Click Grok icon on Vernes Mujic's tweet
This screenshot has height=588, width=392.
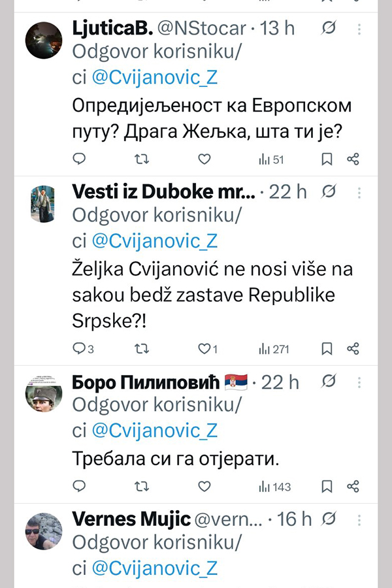pyautogui.click(x=330, y=519)
